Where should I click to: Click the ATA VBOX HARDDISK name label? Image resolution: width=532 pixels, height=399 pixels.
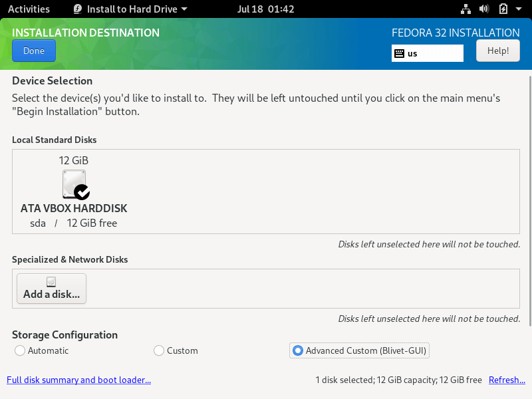click(74, 208)
